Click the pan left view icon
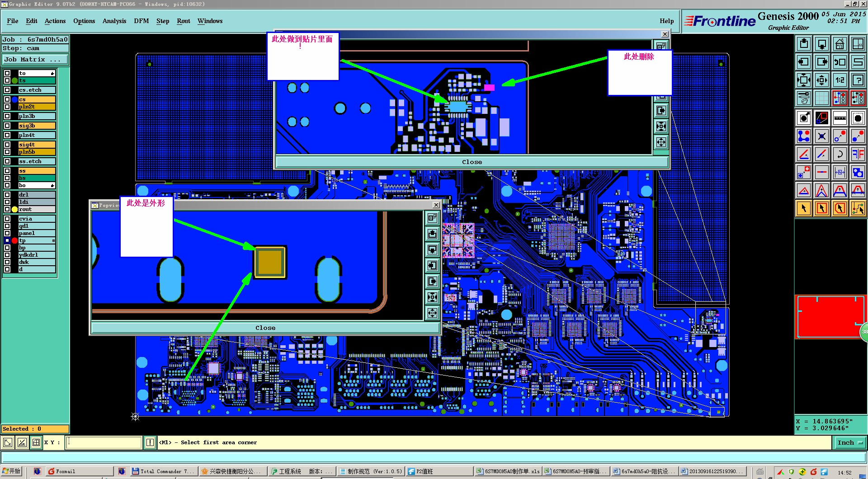Screen dimensions: 868x479 tap(804, 62)
